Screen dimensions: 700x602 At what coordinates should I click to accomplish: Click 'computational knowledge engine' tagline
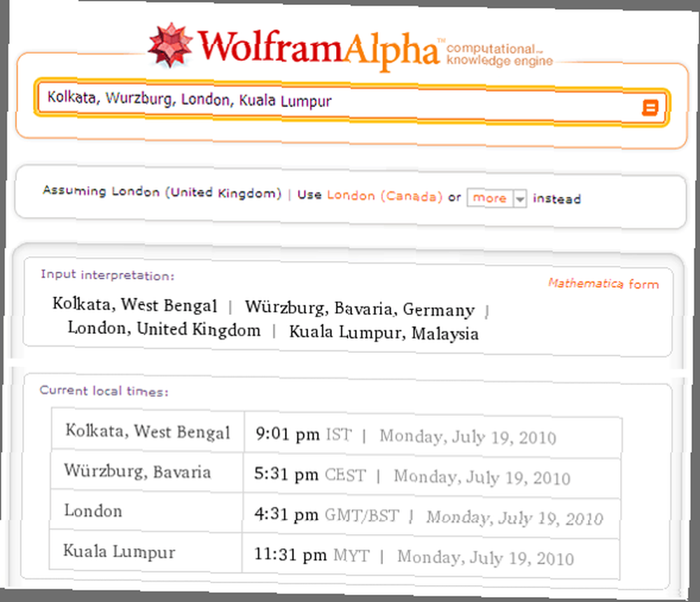pyautogui.click(x=500, y=55)
